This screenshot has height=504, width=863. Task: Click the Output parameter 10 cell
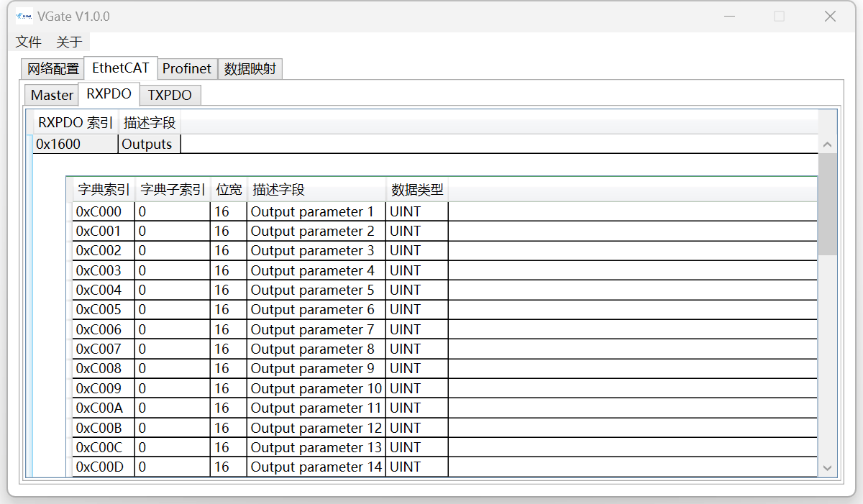click(316, 388)
